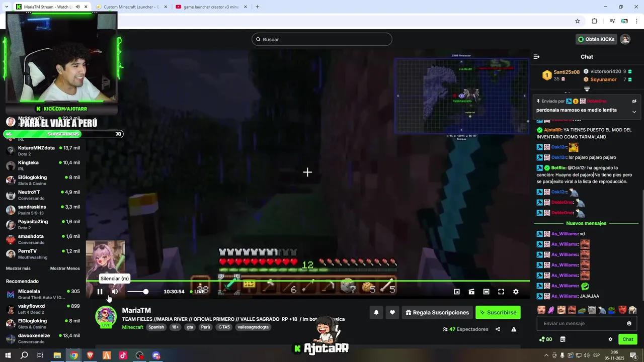Toggle the clip icon in player controls
The height and width of the screenshot is (362, 644).
tap(471, 292)
